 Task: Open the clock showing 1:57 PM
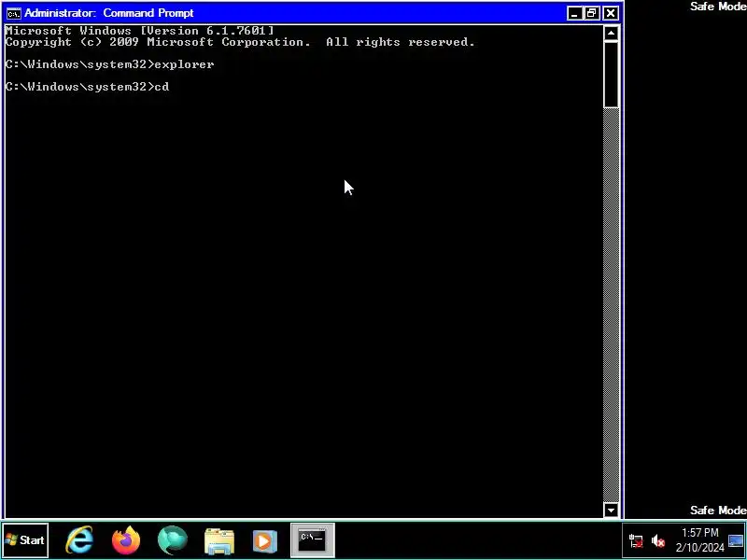[699, 533]
